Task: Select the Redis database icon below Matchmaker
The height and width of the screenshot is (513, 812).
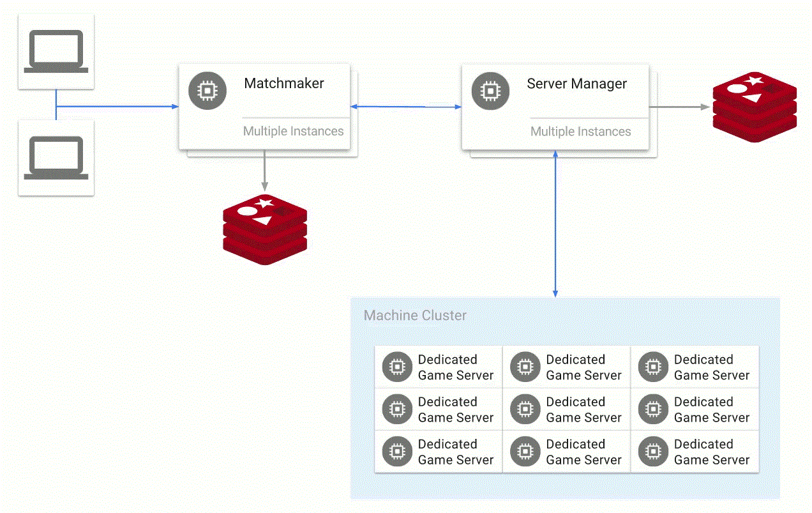Action: pyautogui.click(x=265, y=230)
